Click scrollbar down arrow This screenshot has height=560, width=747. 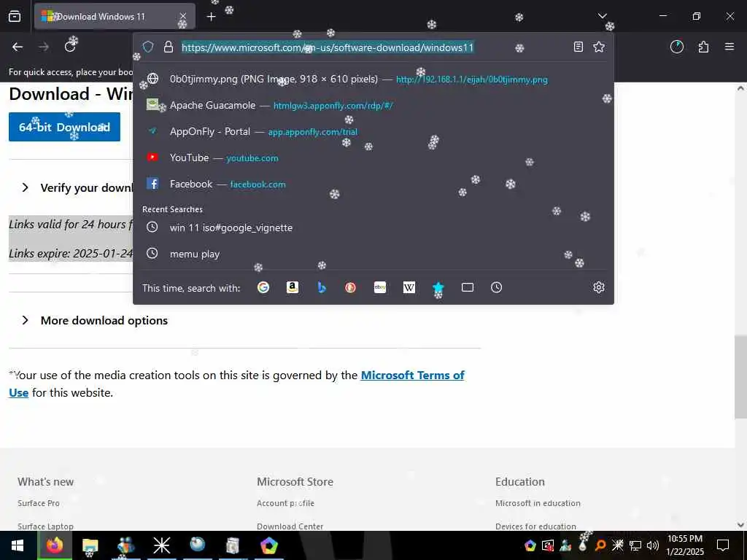click(740, 525)
